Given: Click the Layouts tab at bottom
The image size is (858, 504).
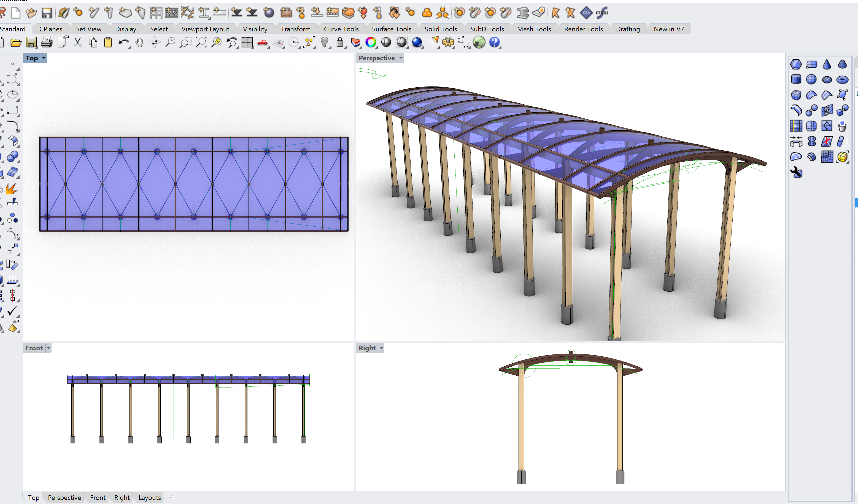Looking at the screenshot, I should pos(149,496).
